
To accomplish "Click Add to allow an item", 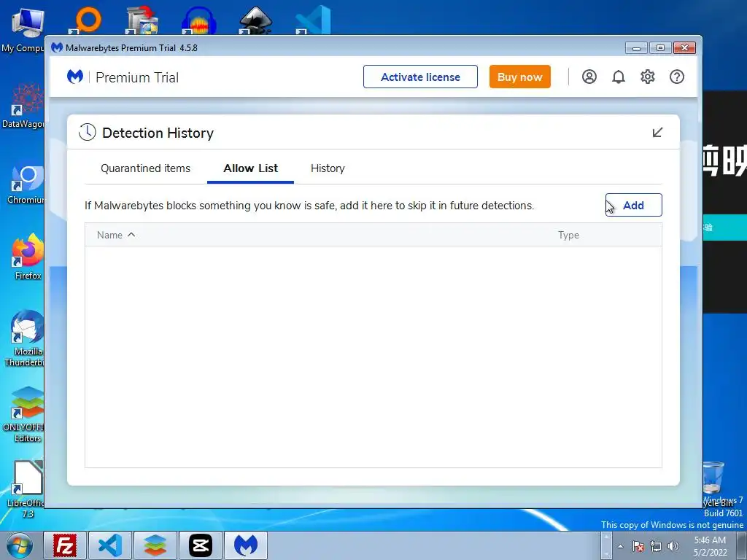I will [x=634, y=205].
